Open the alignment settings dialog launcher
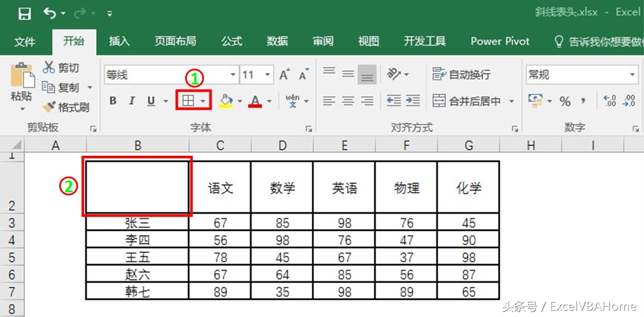The image size is (644, 317). click(515, 129)
